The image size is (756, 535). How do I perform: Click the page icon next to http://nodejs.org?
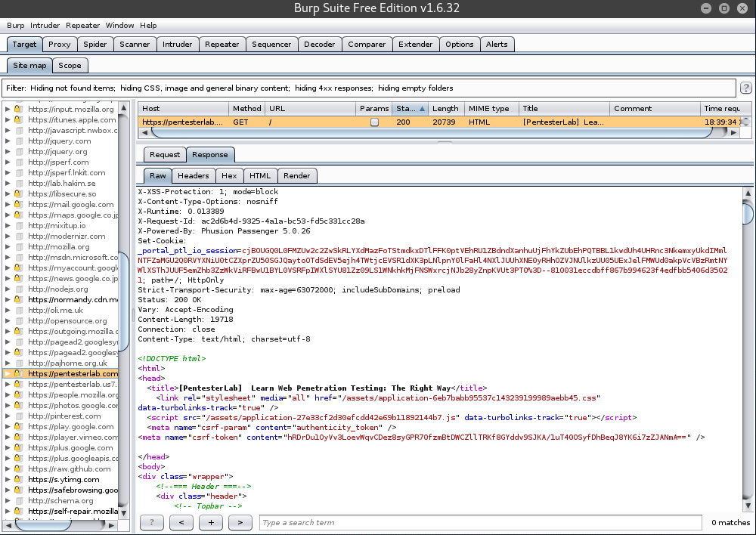click(x=20, y=289)
